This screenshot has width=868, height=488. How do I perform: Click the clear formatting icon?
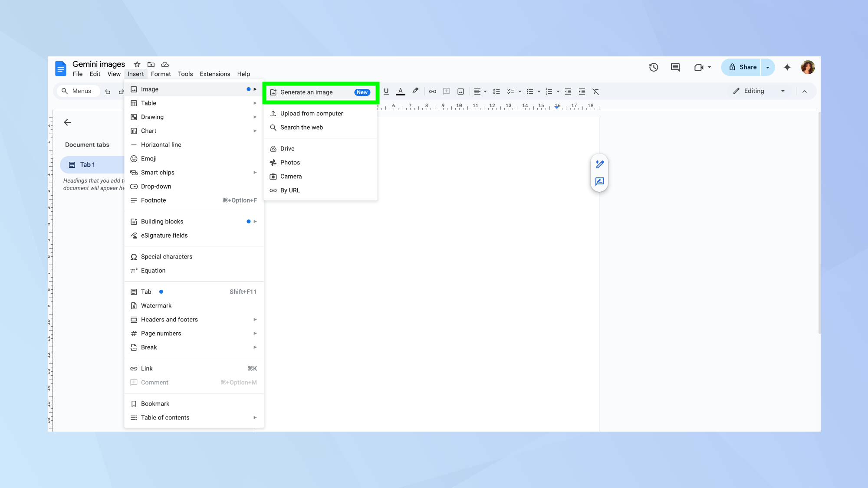[595, 92]
